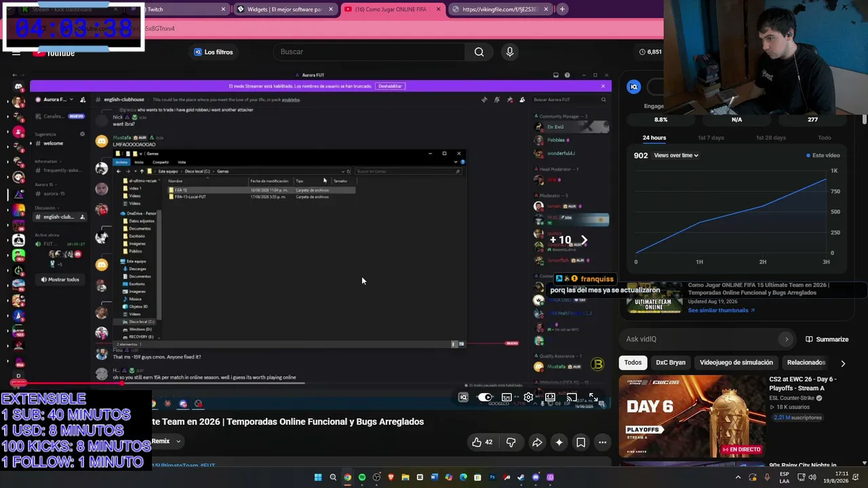Open Brave browser from the taskbar
The image size is (868, 488).
(391, 477)
